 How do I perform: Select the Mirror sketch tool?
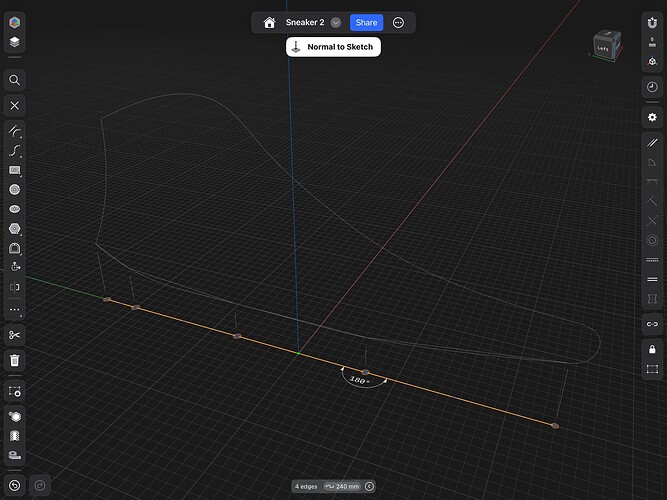[14, 287]
